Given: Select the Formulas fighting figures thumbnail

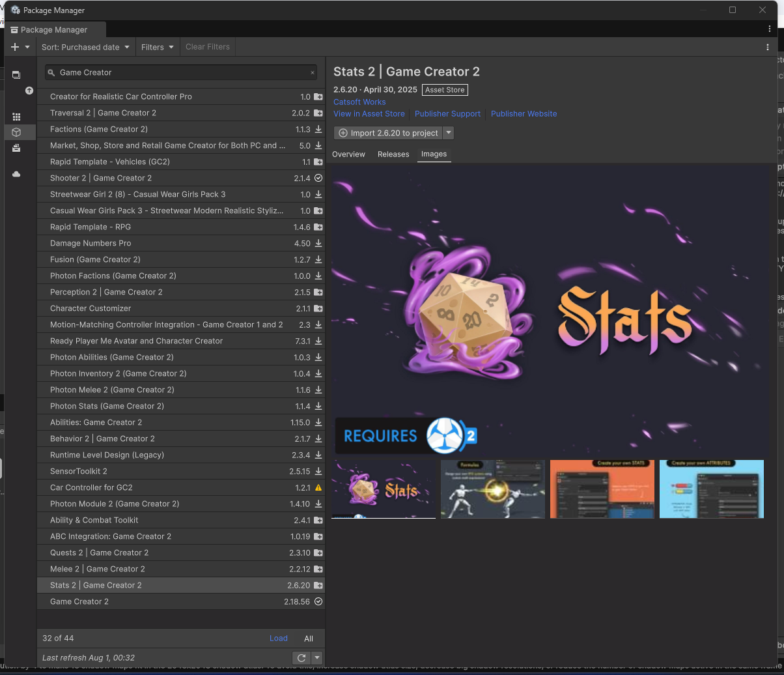Looking at the screenshot, I should pos(493,489).
